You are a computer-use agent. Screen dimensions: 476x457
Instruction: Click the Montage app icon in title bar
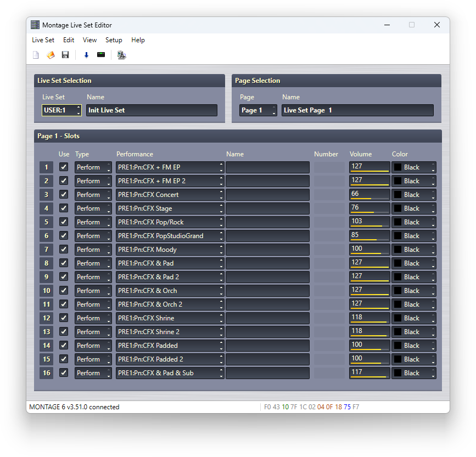35,25
